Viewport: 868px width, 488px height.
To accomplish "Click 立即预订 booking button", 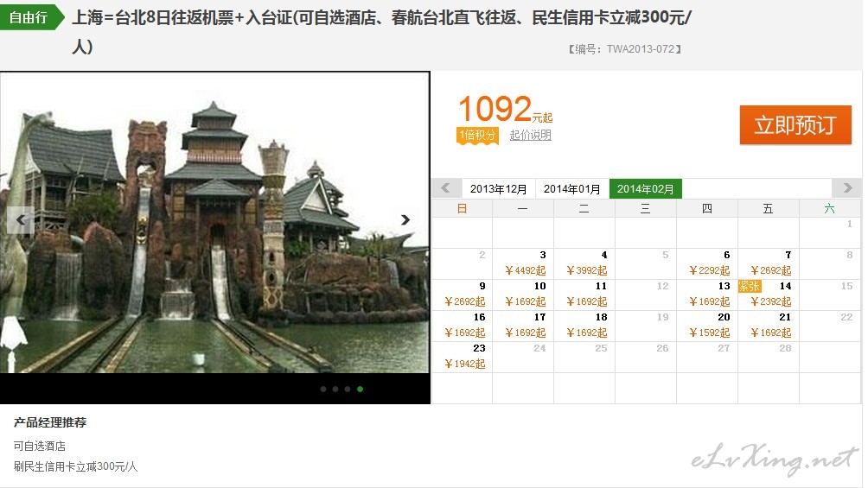I will click(795, 125).
